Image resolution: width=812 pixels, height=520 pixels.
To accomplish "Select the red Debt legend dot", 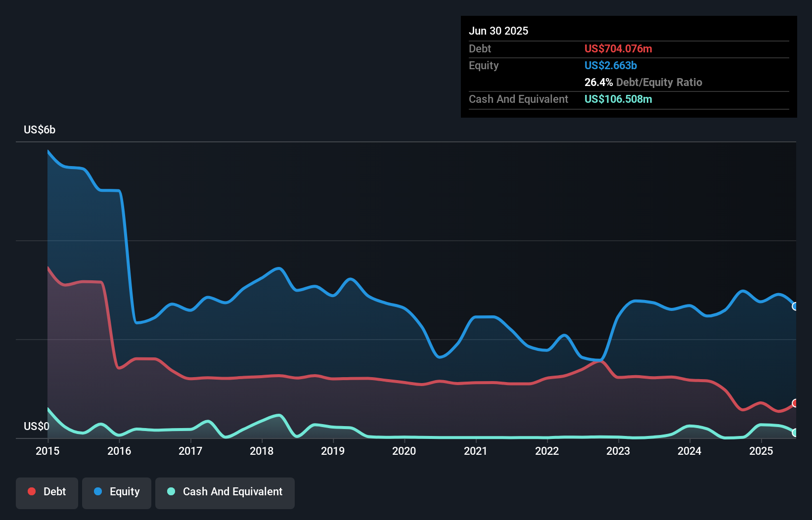I will pos(31,491).
